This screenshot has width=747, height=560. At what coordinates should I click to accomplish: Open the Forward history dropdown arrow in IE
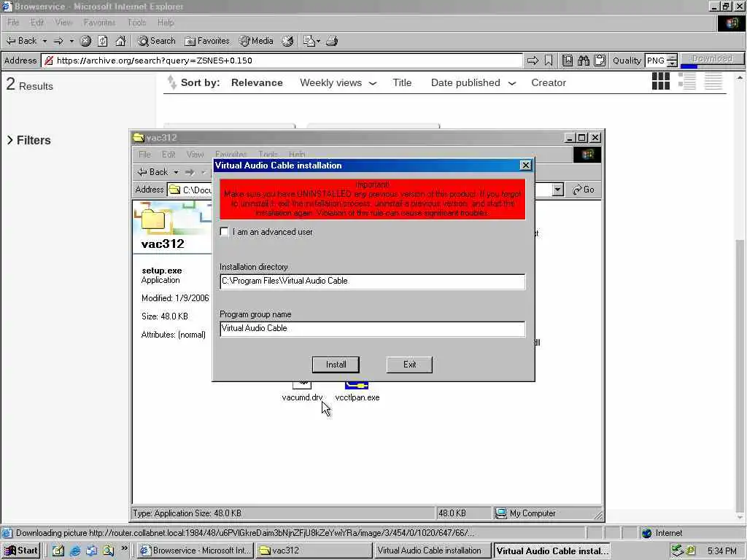click(x=71, y=41)
